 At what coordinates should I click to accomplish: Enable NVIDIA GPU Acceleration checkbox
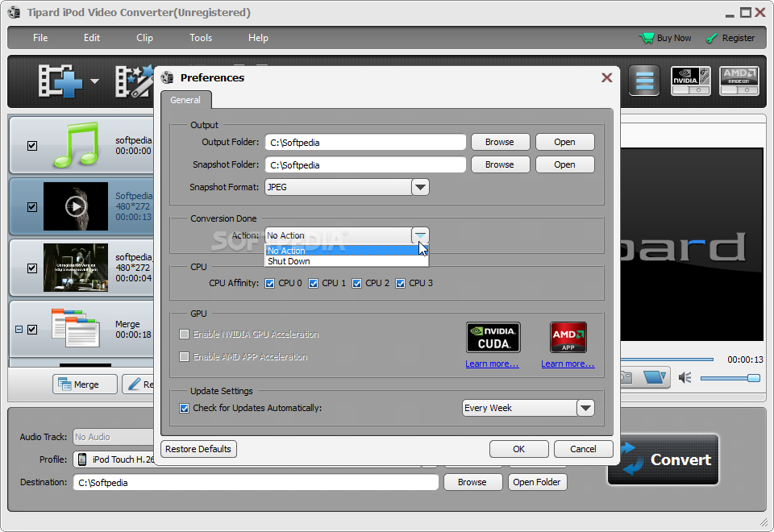point(184,334)
